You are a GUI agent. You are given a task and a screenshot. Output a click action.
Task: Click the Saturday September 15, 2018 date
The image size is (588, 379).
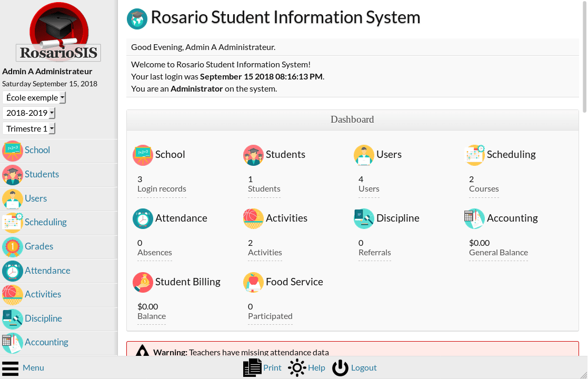50,84
